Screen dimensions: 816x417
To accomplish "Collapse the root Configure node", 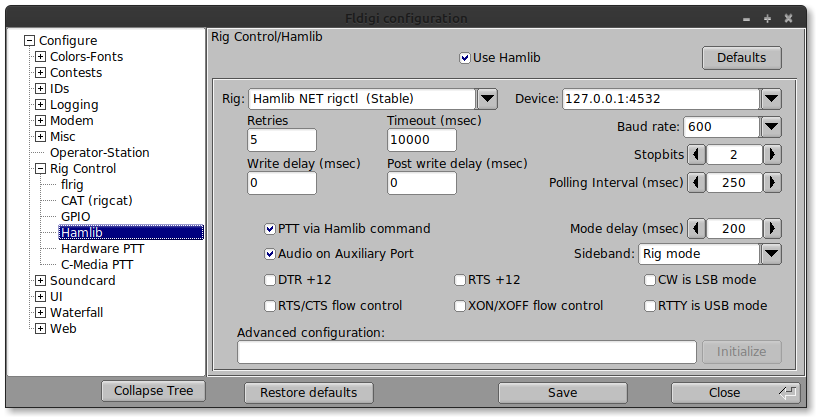I will (30, 41).
